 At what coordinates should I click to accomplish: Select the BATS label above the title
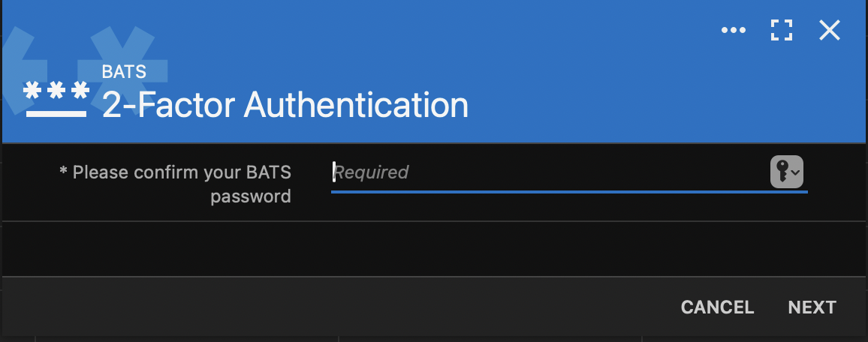[x=124, y=73]
